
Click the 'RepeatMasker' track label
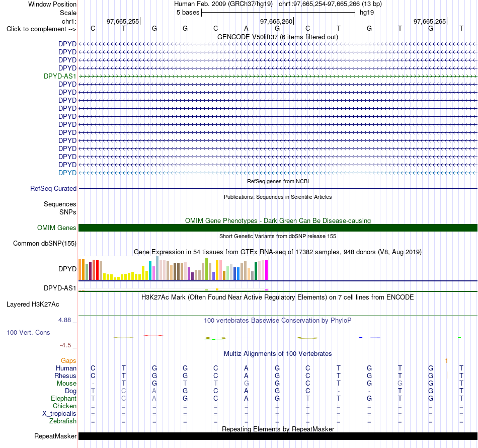55,436
